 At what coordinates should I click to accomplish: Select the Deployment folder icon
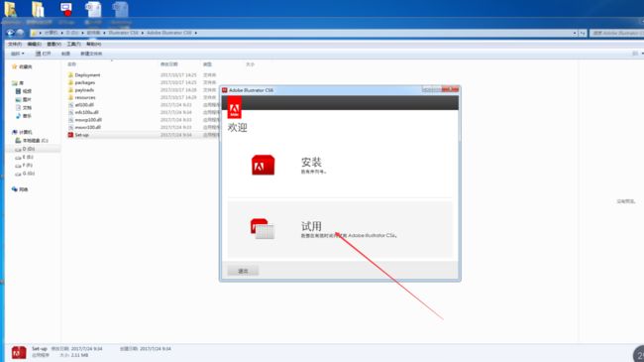70,74
